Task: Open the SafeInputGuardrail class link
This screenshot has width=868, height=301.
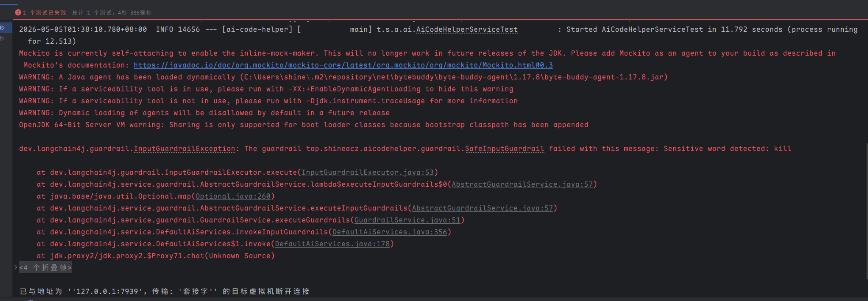Action: click(x=504, y=149)
